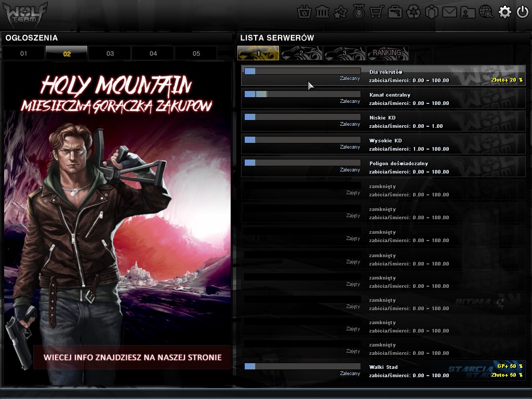Join the Kanał centralny server
532x399 pixels.
click(383, 98)
